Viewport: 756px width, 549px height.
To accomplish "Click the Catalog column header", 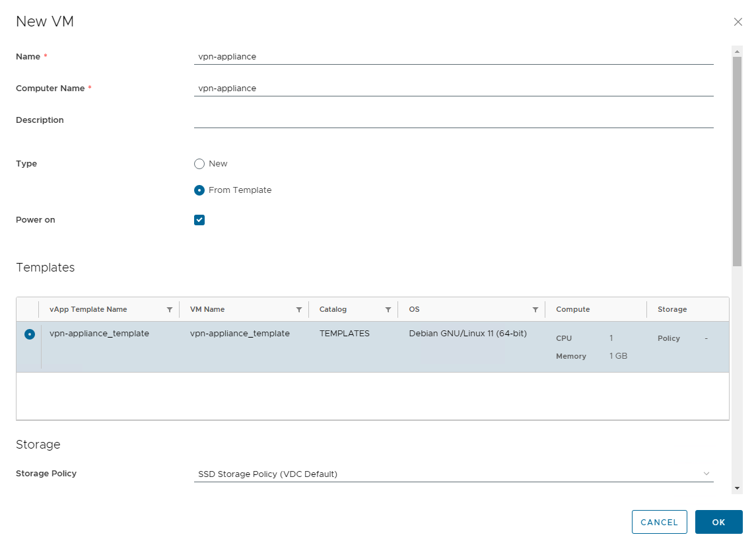I will 333,309.
